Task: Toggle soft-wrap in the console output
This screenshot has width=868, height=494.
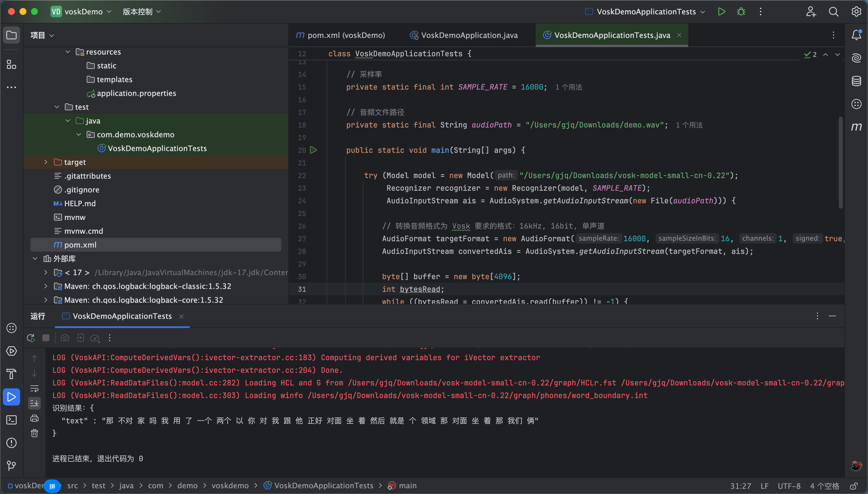Action: [34, 389]
